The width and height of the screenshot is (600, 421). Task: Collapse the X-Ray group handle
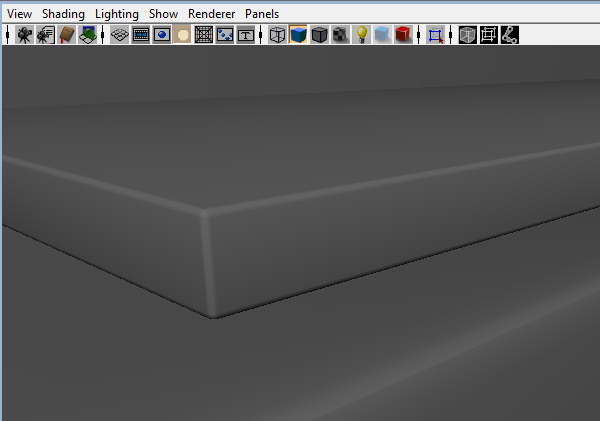(451, 35)
